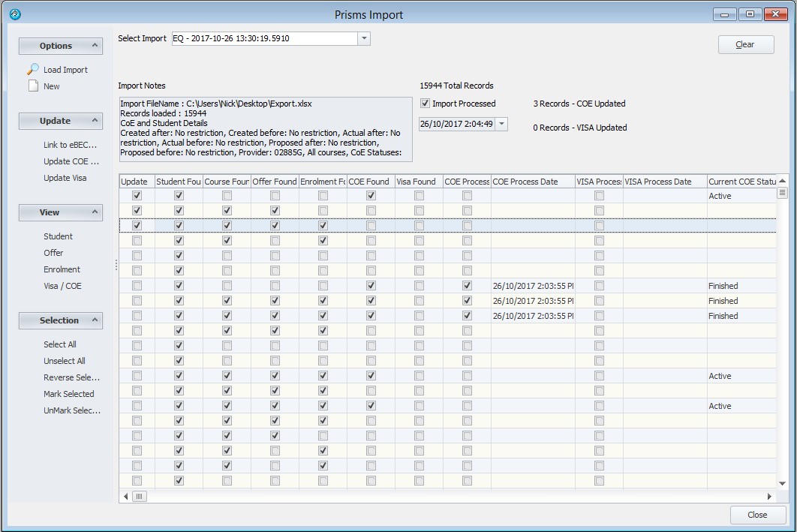
Task: Click the horizontal scrollbar right arrow
Action: click(769, 497)
